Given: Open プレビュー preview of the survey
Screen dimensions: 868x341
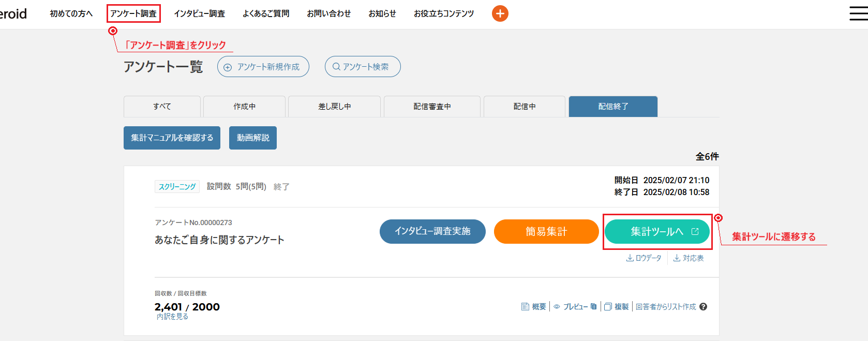Looking at the screenshot, I should point(575,307).
